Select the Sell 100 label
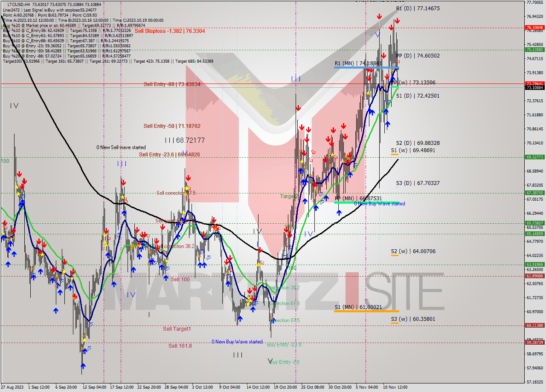This screenshot has height=392, width=546. [x=180, y=280]
